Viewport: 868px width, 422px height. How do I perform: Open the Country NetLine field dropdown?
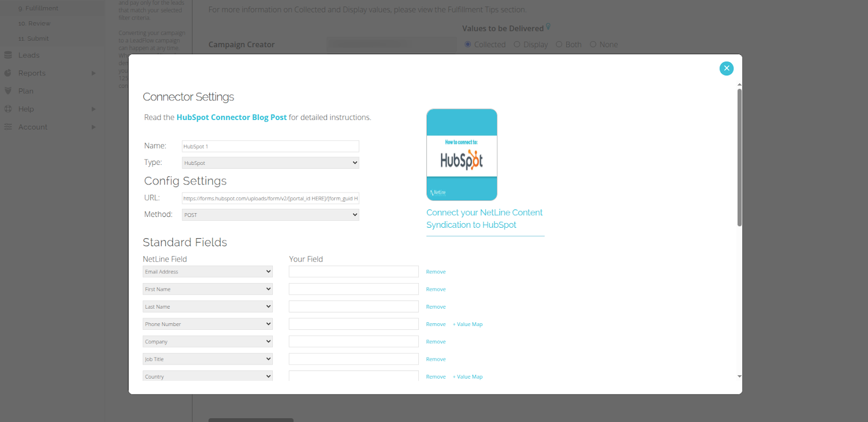click(x=207, y=376)
